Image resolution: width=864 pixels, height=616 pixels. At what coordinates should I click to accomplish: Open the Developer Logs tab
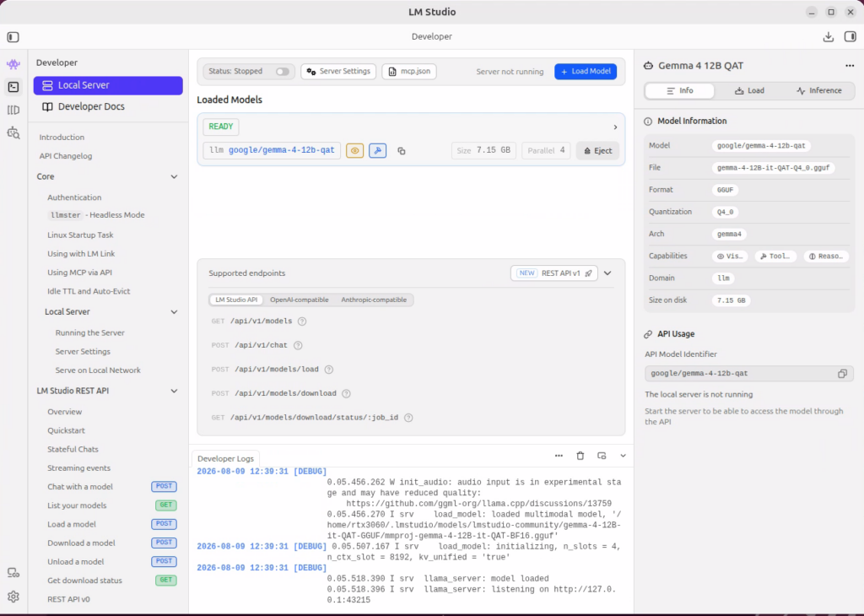(225, 458)
